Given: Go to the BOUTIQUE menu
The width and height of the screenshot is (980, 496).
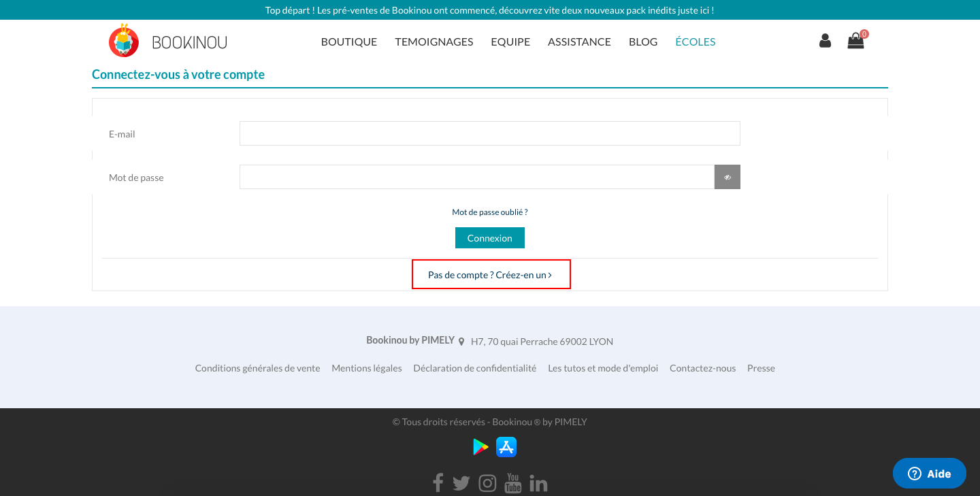Looking at the screenshot, I should [x=349, y=42].
